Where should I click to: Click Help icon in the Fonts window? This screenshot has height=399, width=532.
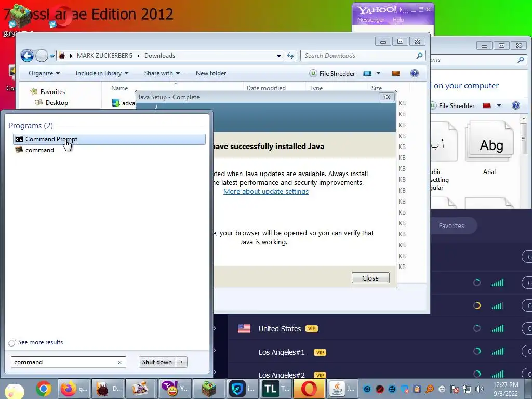516,105
